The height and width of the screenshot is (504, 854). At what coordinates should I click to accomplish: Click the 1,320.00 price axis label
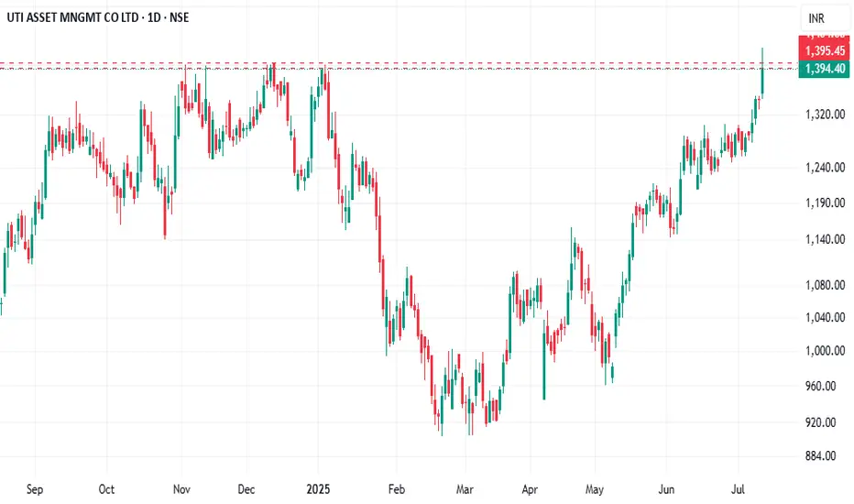pos(823,115)
